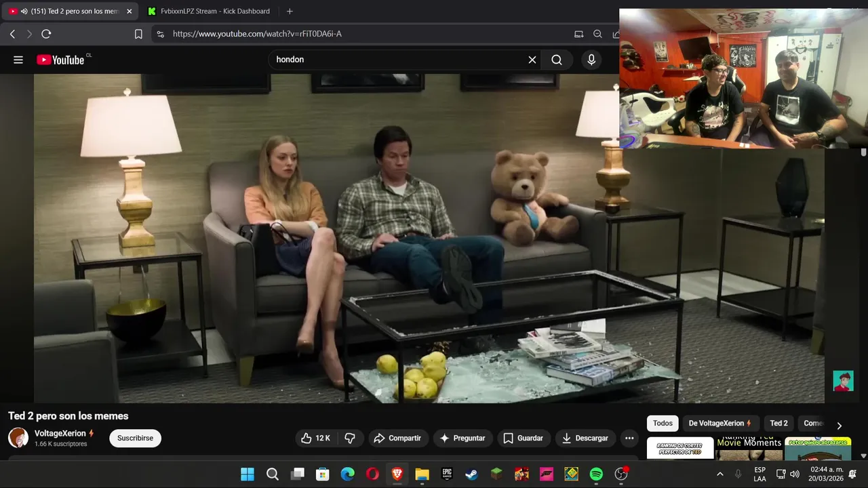Open the clock showing 02:44 a. m.

click(826, 474)
